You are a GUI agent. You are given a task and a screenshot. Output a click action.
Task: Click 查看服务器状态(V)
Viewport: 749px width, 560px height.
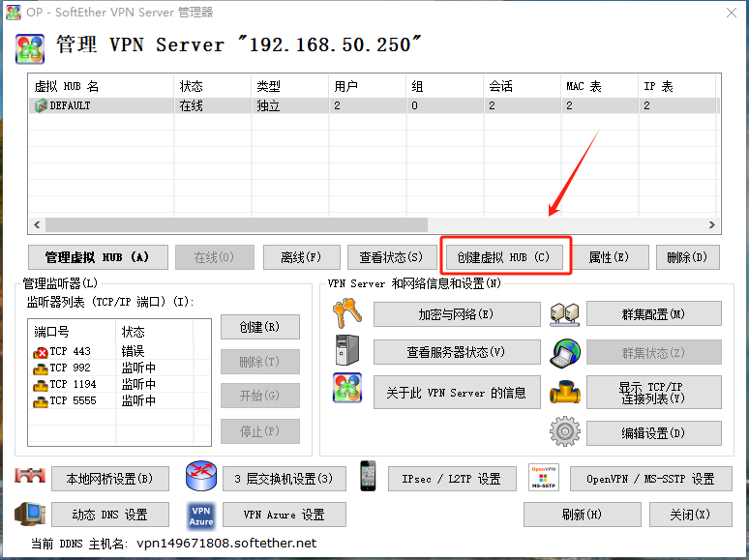click(457, 352)
